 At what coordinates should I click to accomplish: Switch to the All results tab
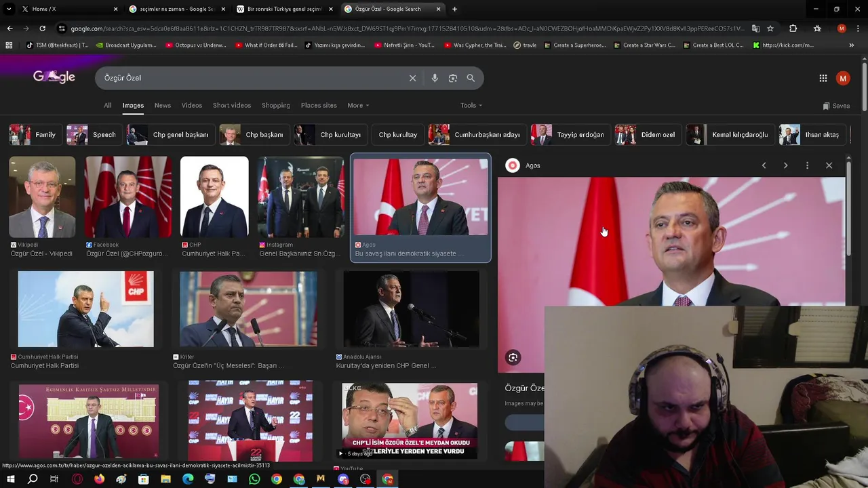pyautogui.click(x=107, y=105)
